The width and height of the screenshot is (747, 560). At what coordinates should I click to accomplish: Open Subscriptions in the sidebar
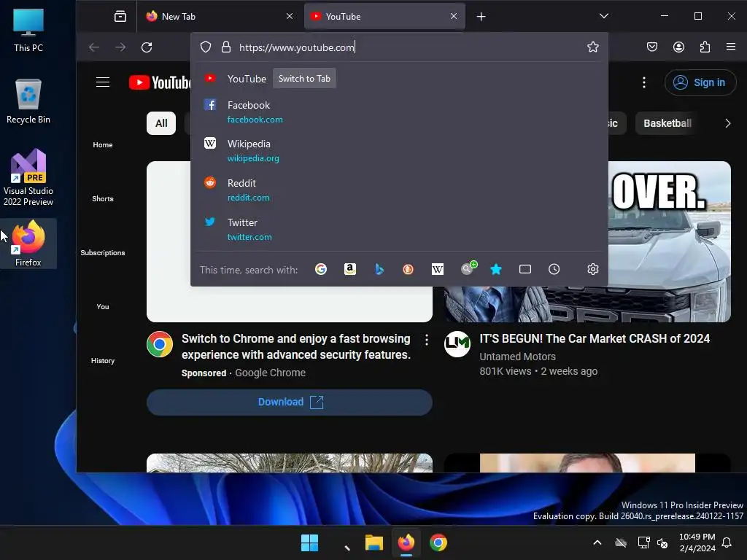(103, 252)
